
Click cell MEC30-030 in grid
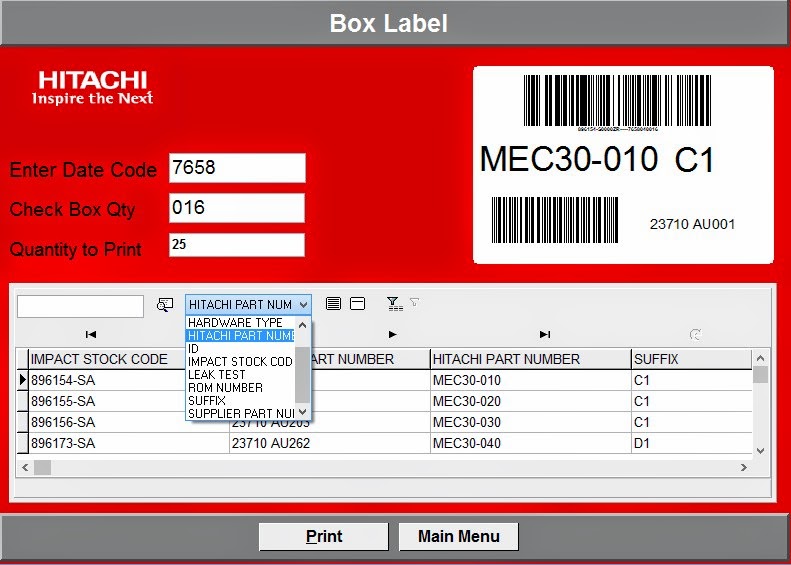pyautogui.click(x=531, y=422)
